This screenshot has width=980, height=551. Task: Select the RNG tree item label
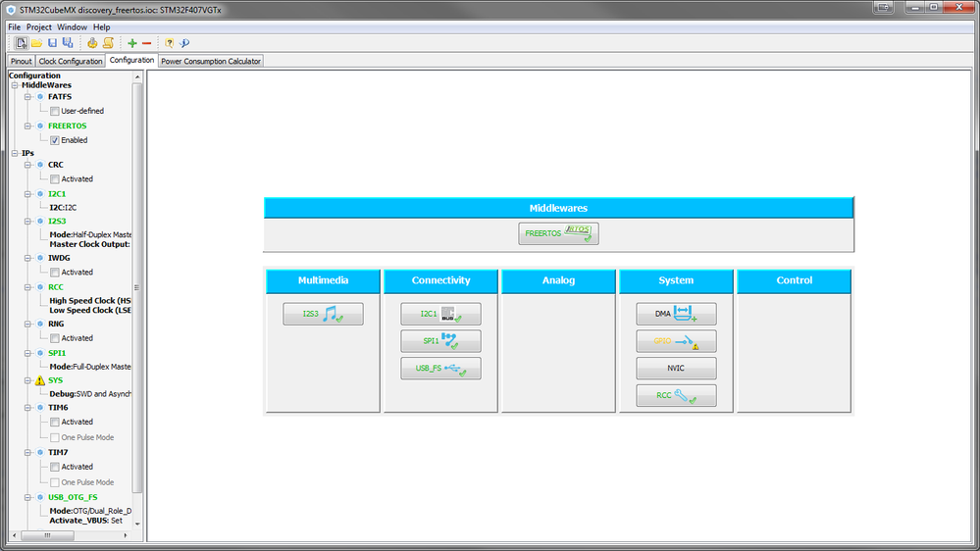tap(56, 325)
